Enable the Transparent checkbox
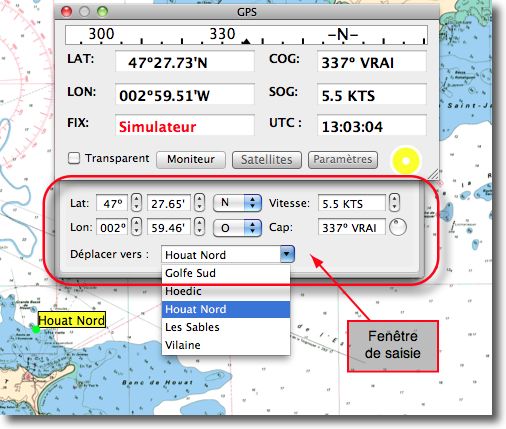The image size is (506, 429). pyautogui.click(x=74, y=158)
